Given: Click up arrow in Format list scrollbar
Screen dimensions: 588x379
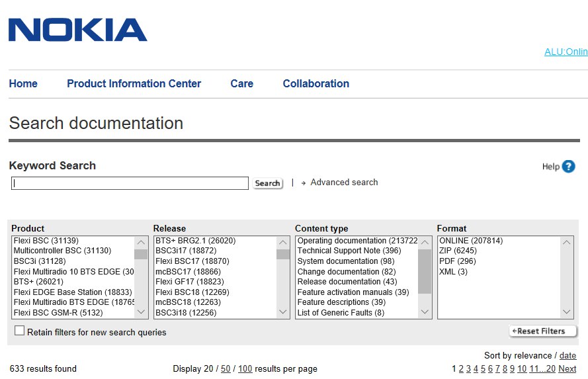Looking at the screenshot, I should click(567, 242).
